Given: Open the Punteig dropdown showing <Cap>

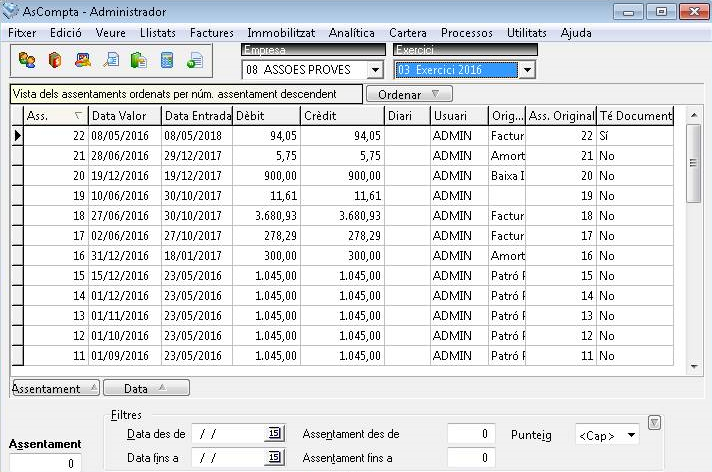Looking at the screenshot, I should click(x=631, y=435).
